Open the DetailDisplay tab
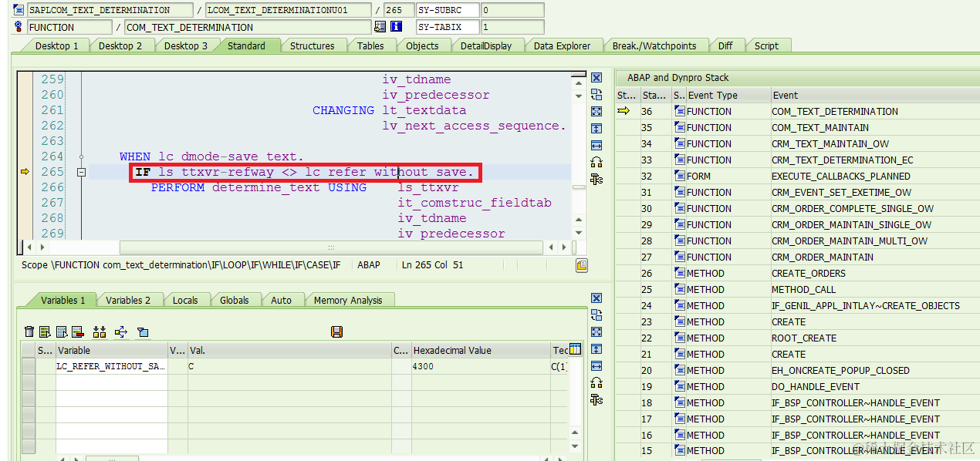980x461 pixels. tap(486, 45)
